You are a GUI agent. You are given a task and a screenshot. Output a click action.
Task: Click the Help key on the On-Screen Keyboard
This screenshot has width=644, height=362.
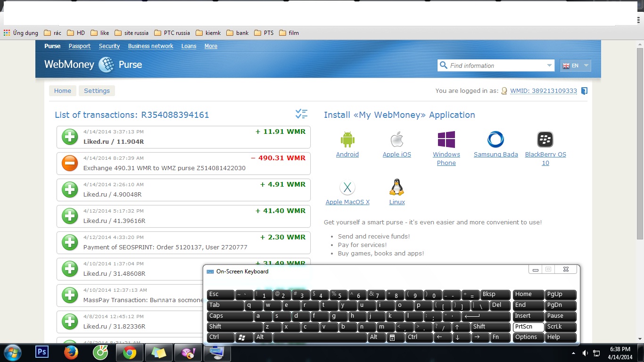pos(561,337)
